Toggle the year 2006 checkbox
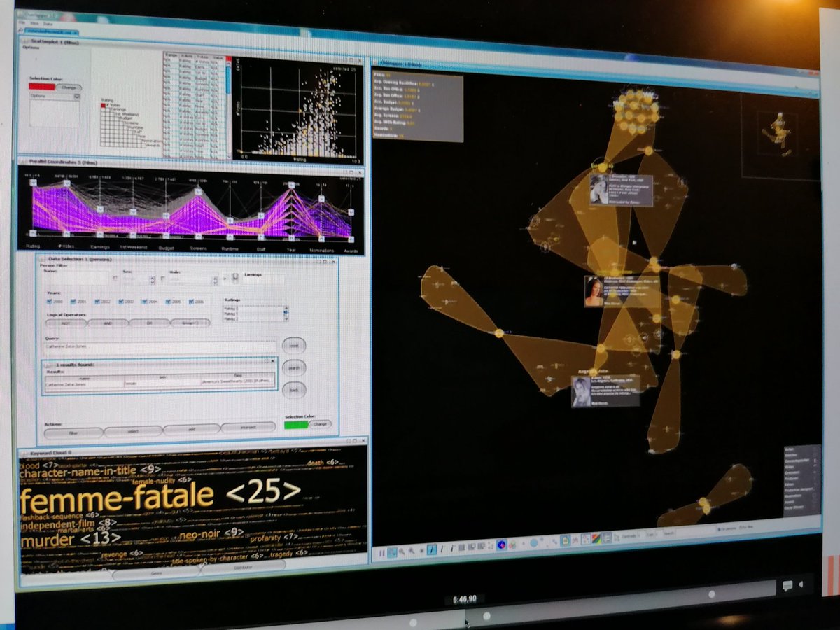The image size is (840, 630). pyautogui.click(x=191, y=301)
